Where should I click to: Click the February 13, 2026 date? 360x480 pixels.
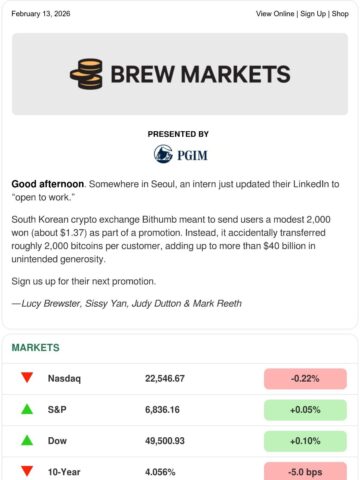(41, 14)
